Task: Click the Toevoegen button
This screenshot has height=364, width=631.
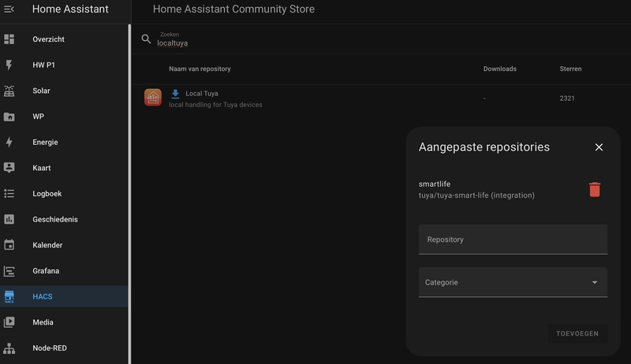Action: click(577, 333)
